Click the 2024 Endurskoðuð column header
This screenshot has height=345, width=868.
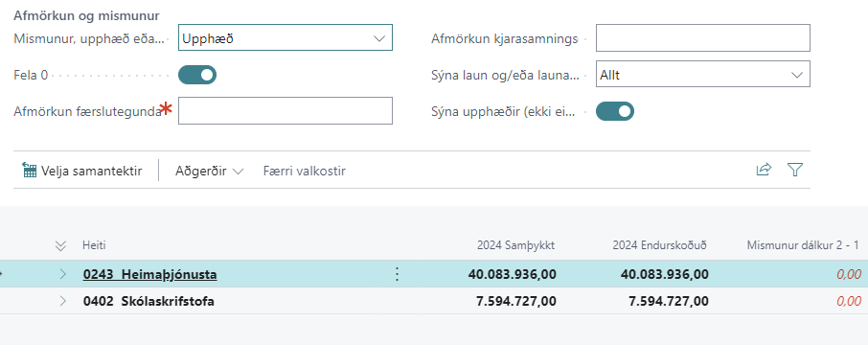click(x=660, y=245)
